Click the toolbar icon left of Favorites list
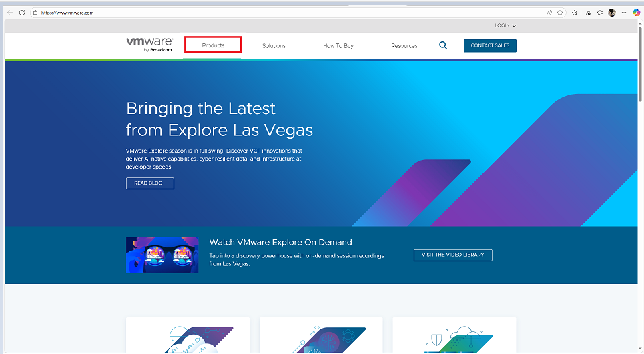 point(588,13)
